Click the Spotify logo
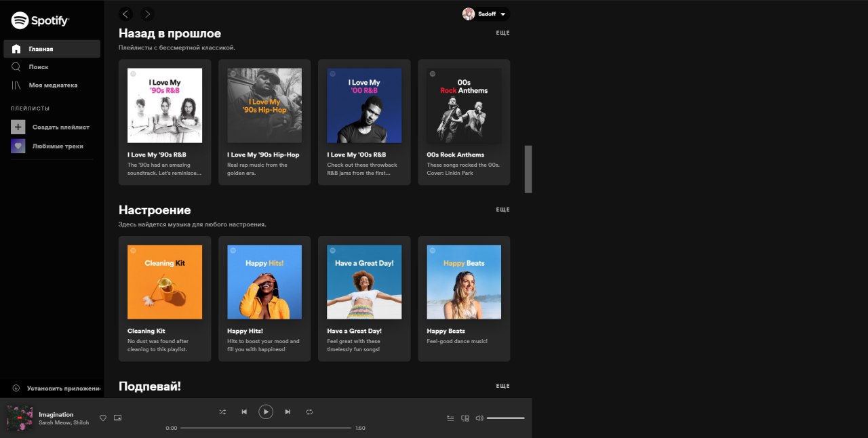The image size is (868, 438). (x=40, y=20)
